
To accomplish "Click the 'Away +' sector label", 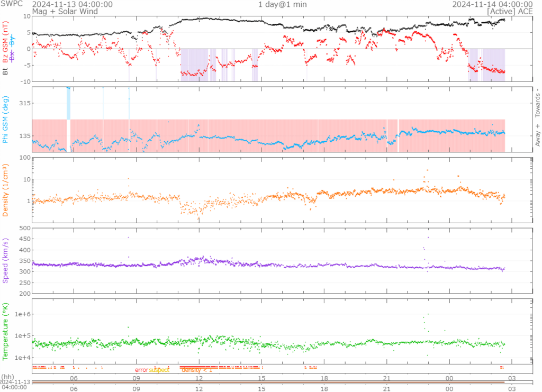I will click(x=537, y=135).
